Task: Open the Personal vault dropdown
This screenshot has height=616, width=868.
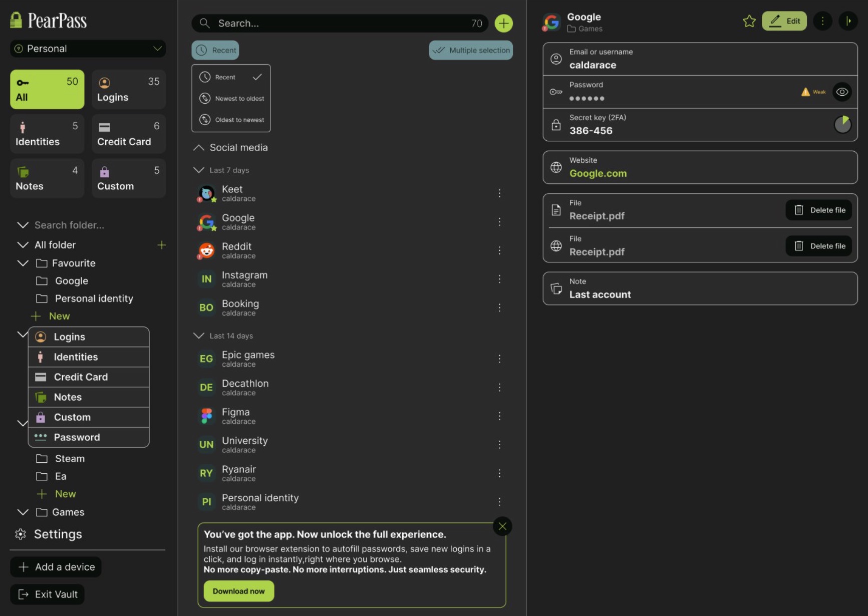Action: (x=88, y=49)
